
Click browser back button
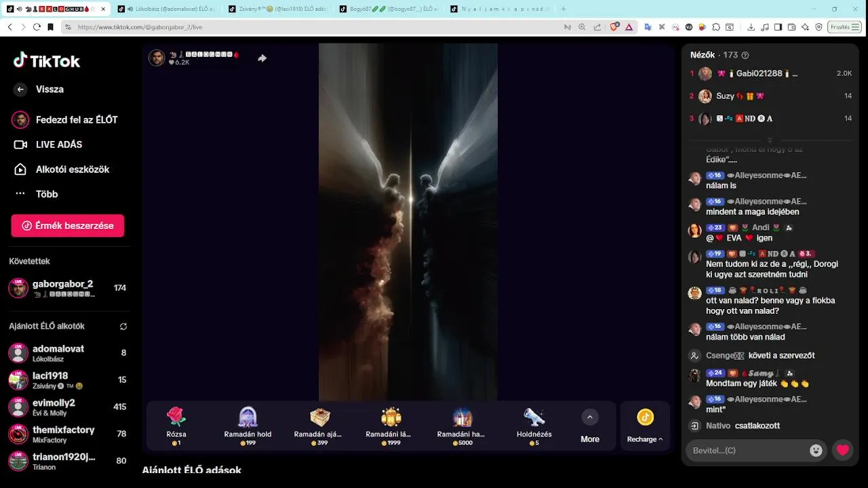[10, 27]
